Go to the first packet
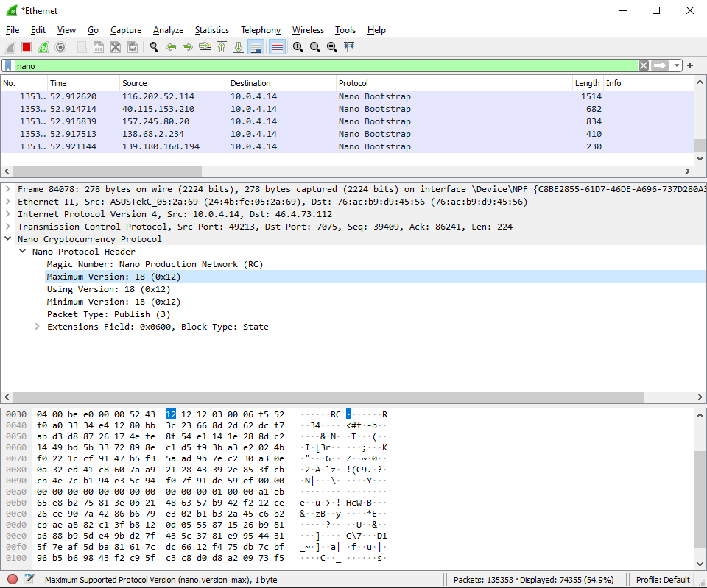The height and width of the screenshot is (588, 707). 222,46
